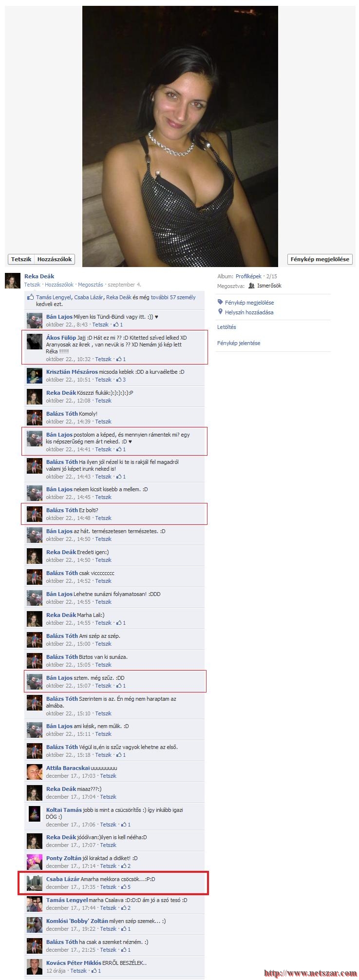Click the tag icon beside Fénykép megjelölése
The height and width of the screenshot is (980, 359).
[220, 302]
